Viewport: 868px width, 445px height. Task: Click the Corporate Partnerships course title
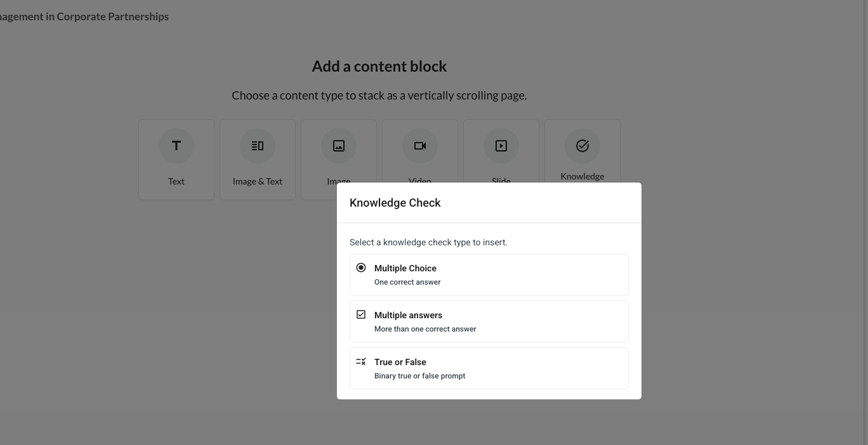84,16
